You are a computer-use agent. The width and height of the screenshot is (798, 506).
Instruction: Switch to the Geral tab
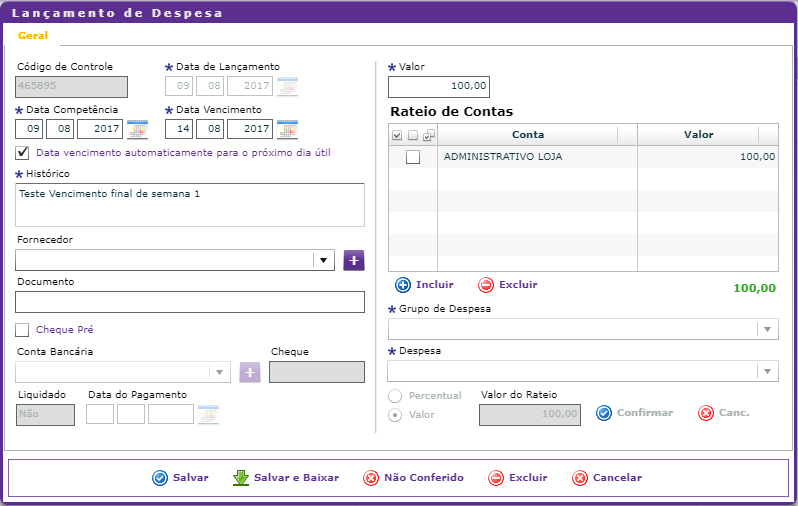(x=33, y=36)
